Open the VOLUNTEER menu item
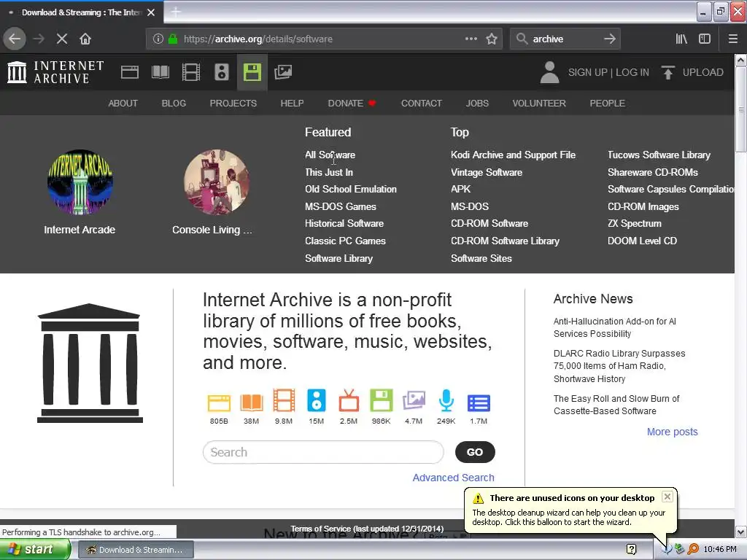Screen dimensions: 747x560 tap(539, 104)
